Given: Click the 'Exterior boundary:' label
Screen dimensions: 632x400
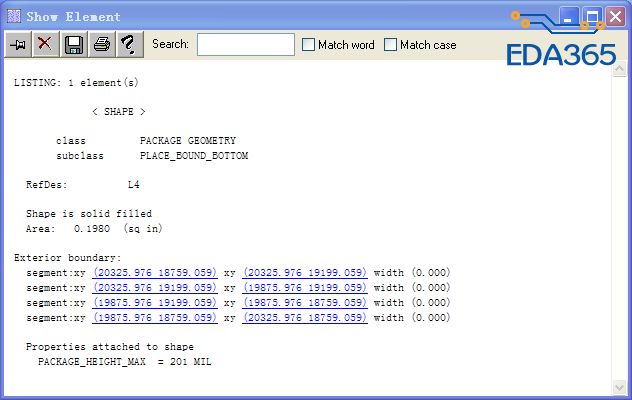Looking at the screenshot, I should click(x=67, y=258).
